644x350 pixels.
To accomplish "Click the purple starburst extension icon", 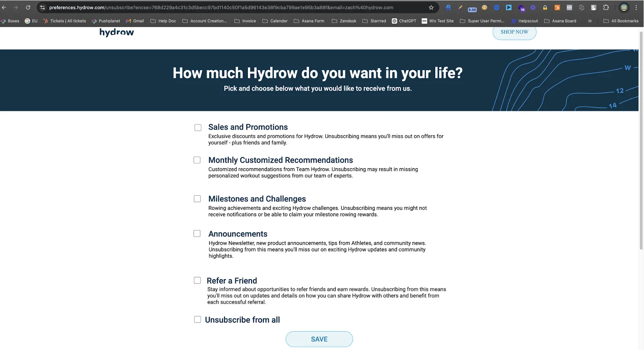I will point(533,7).
